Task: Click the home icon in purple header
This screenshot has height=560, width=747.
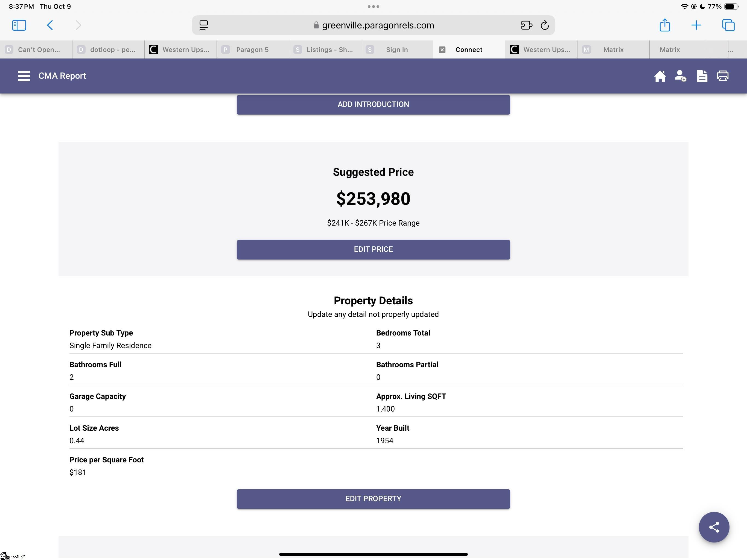Action: tap(660, 76)
